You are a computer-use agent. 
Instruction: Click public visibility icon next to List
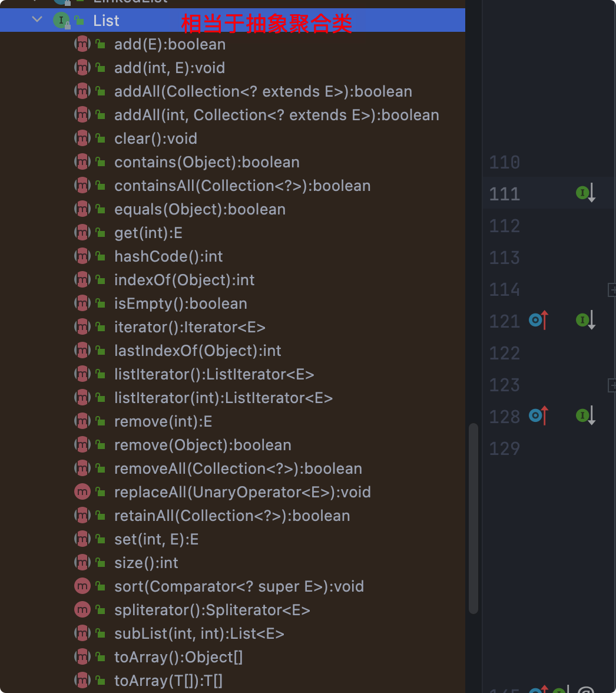click(80, 20)
